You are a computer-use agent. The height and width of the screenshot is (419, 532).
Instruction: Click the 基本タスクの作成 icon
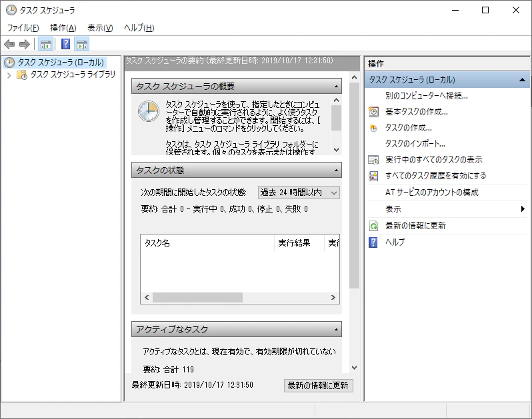click(373, 112)
